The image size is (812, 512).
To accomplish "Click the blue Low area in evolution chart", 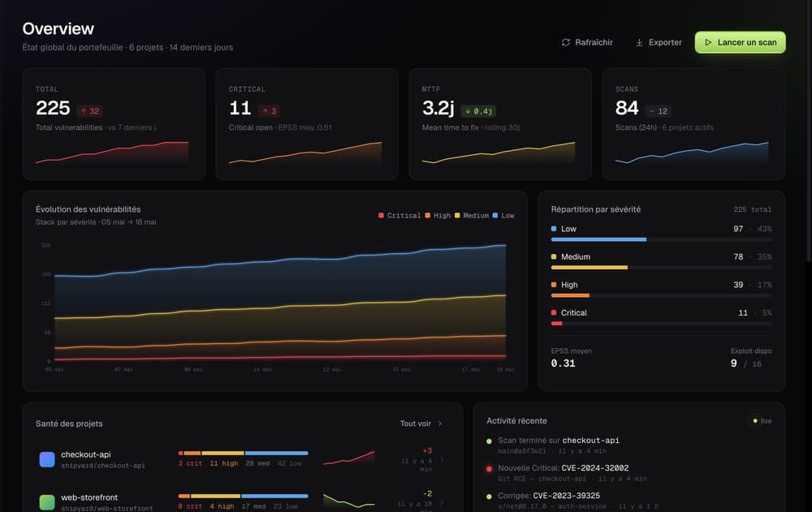I will coord(279,285).
